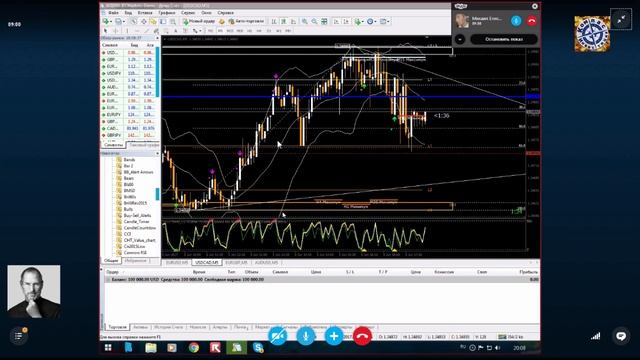Switch to the Тиковый график tab
This screenshot has width=640, height=360.
143,145
